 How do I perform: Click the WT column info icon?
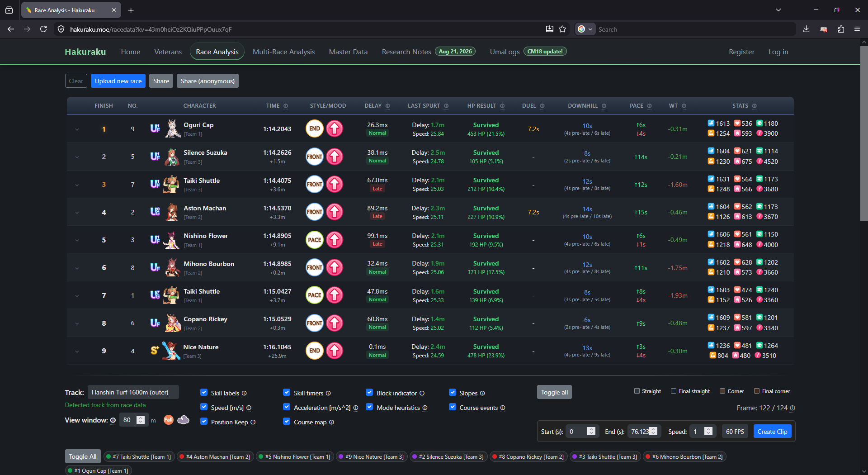pos(684,106)
